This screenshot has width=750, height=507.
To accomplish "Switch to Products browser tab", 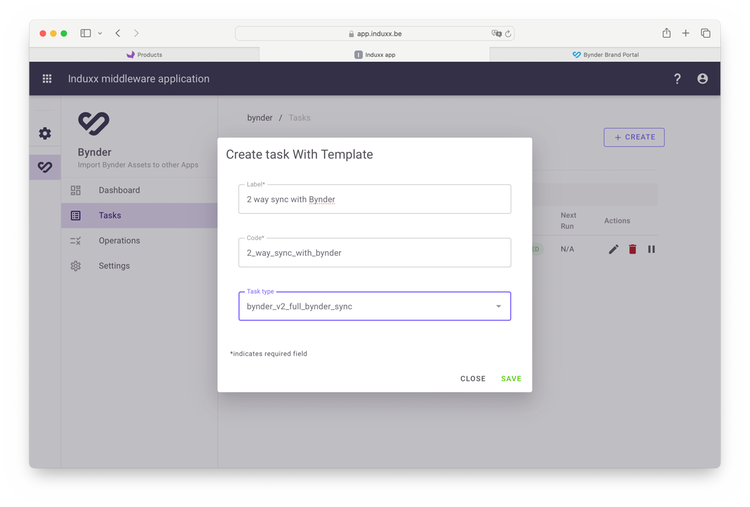I will [x=144, y=55].
